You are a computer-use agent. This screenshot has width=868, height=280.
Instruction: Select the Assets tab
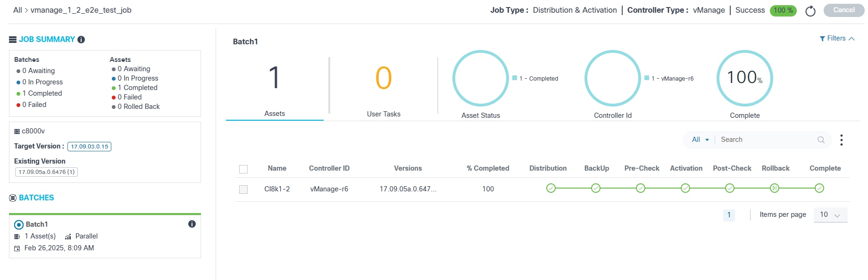(275, 88)
